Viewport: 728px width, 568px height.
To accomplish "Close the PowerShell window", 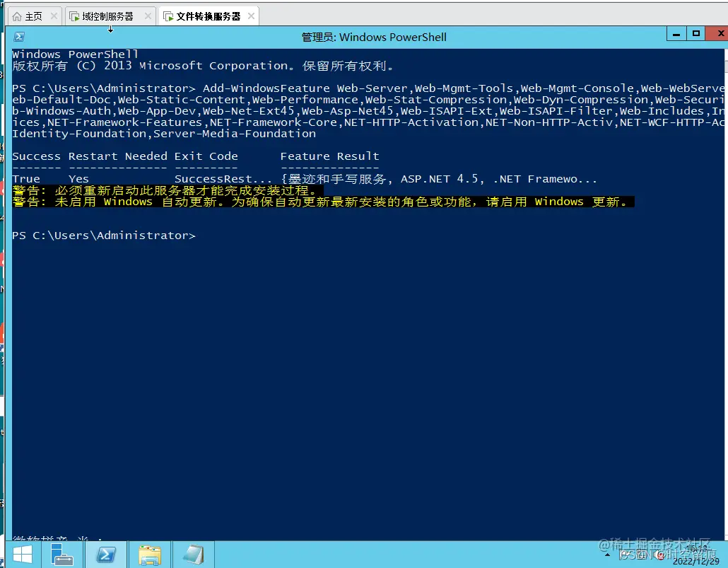I will (x=718, y=33).
